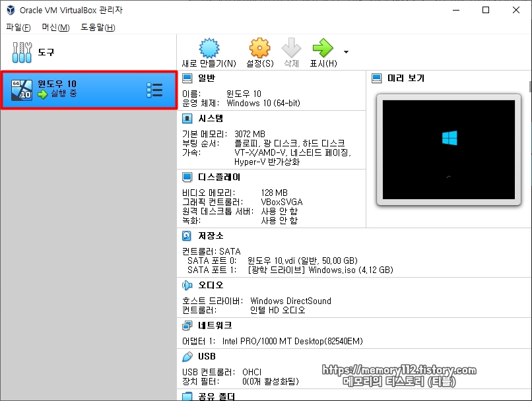Click the 공유 폴더 section folder icon

(187, 396)
